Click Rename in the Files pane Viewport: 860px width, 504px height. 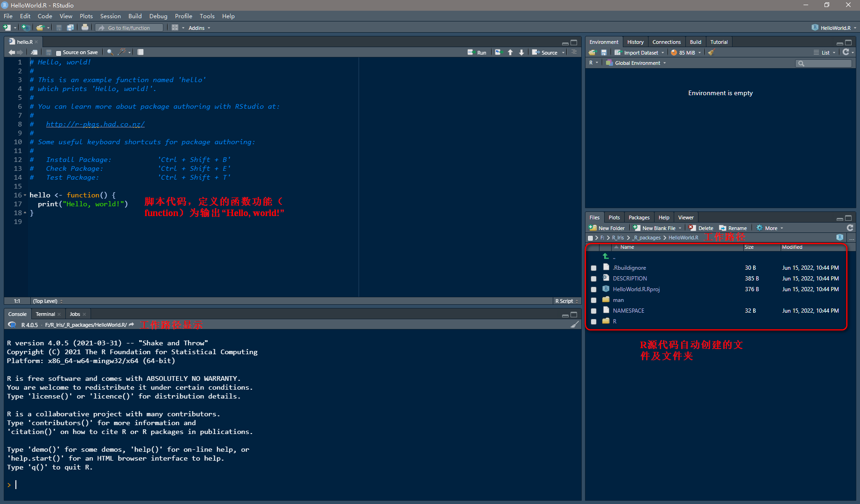click(x=733, y=228)
